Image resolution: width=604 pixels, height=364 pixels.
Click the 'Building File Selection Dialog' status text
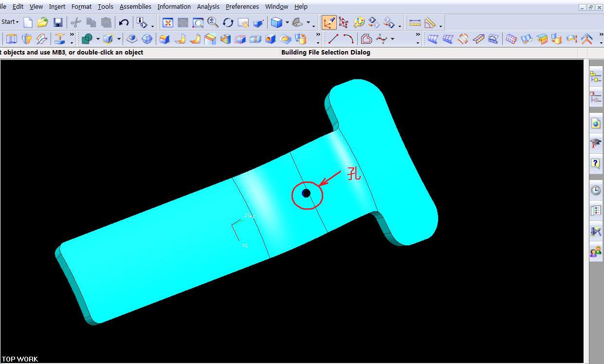coord(326,52)
